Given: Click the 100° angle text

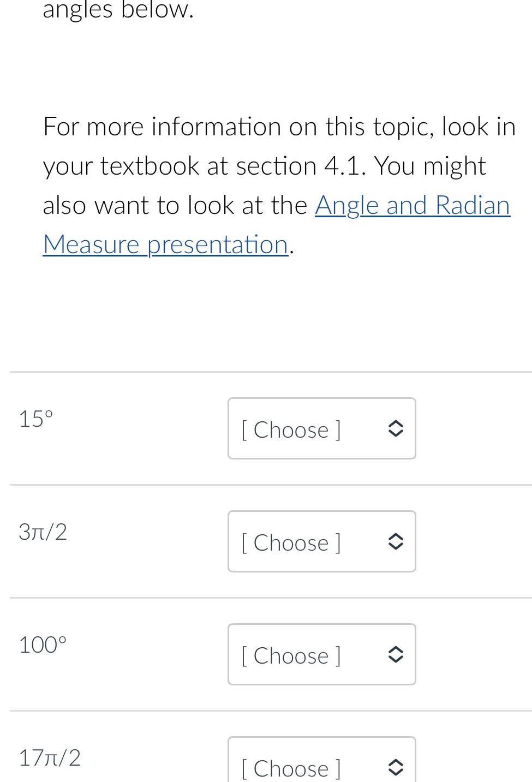Looking at the screenshot, I should tap(43, 645).
